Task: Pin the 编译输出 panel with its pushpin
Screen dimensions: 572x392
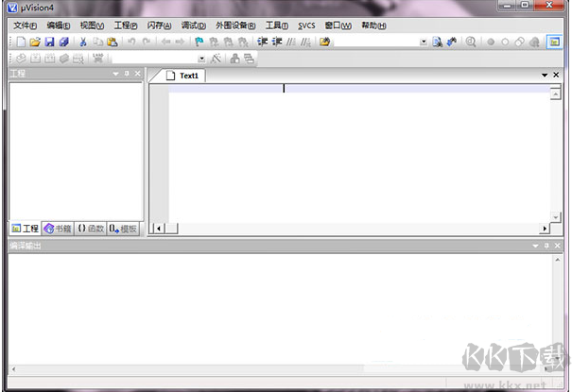Action: (546, 246)
